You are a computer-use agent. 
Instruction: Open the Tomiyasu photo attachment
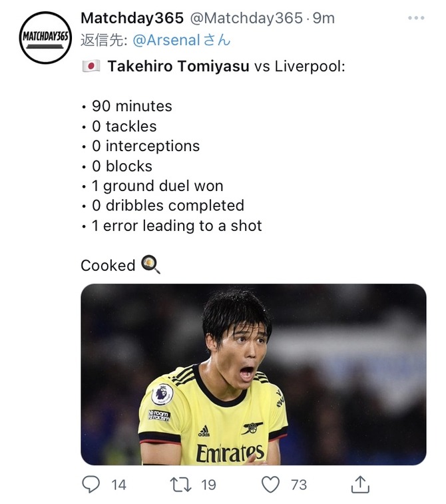pyautogui.click(x=253, y=374)
